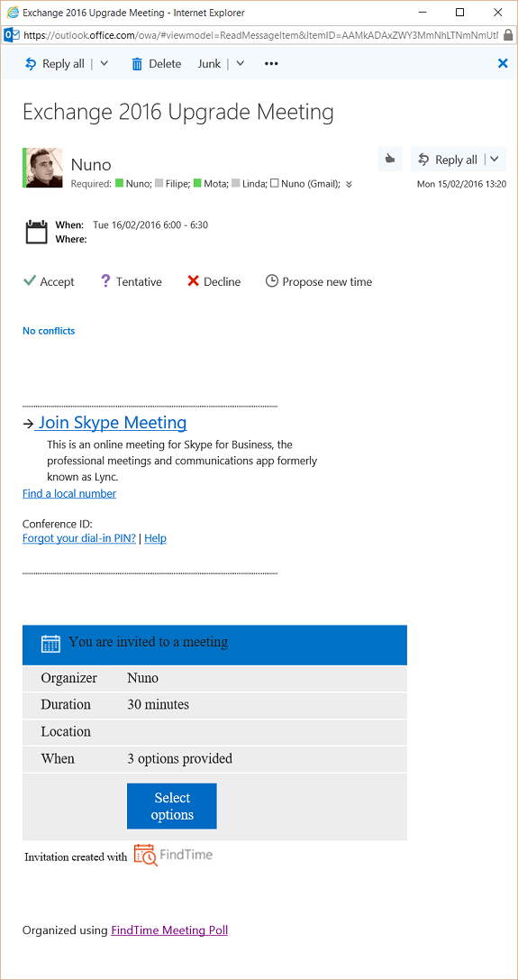This screenshot has height=980, width=518.
Task: Click the Find a local number link
Action: [x=69, y=494]
